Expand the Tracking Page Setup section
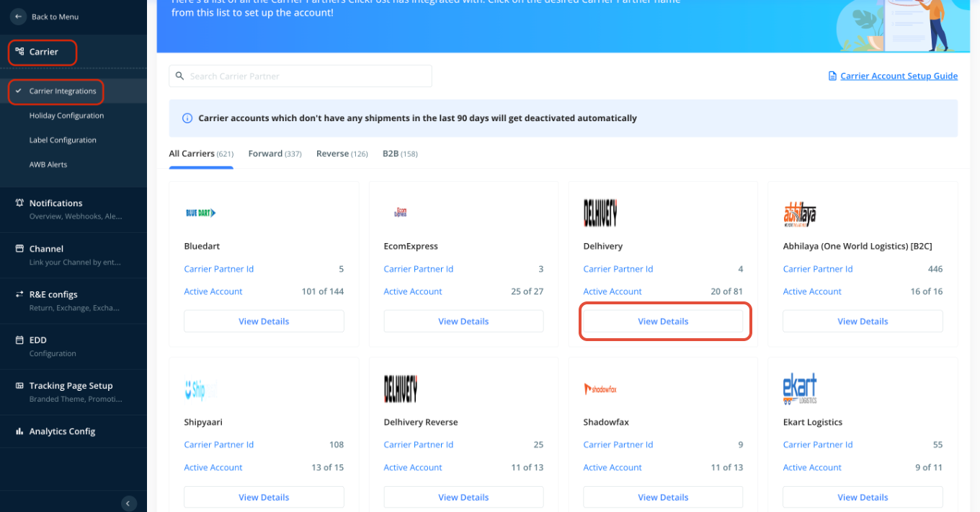This screenshot has height=512, width=980. (73, 392)
